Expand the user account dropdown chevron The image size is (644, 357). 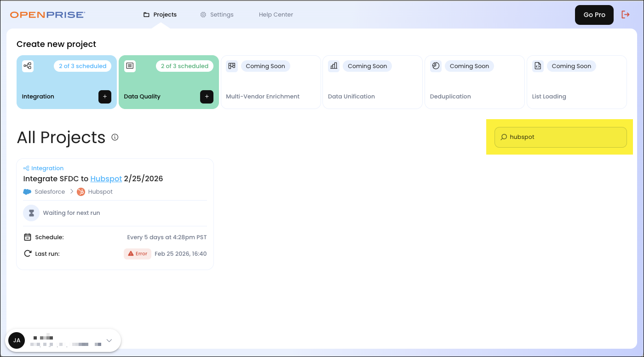click(109, 340)
